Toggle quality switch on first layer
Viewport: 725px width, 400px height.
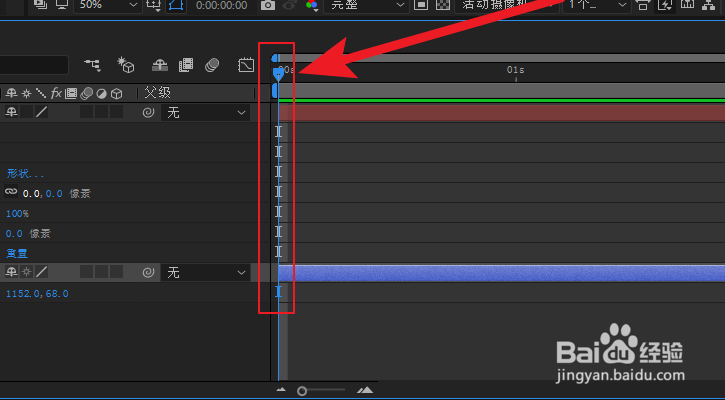(x=42, y=112)
